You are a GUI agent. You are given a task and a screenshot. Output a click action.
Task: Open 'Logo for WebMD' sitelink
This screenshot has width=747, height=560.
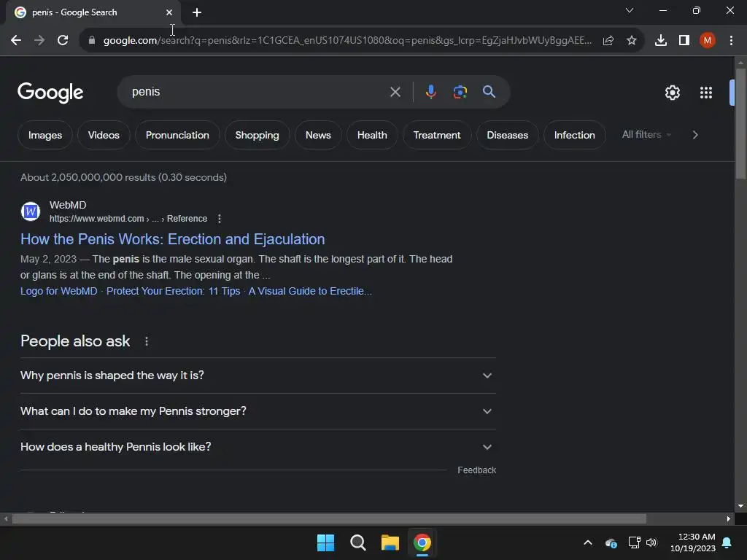58,291
